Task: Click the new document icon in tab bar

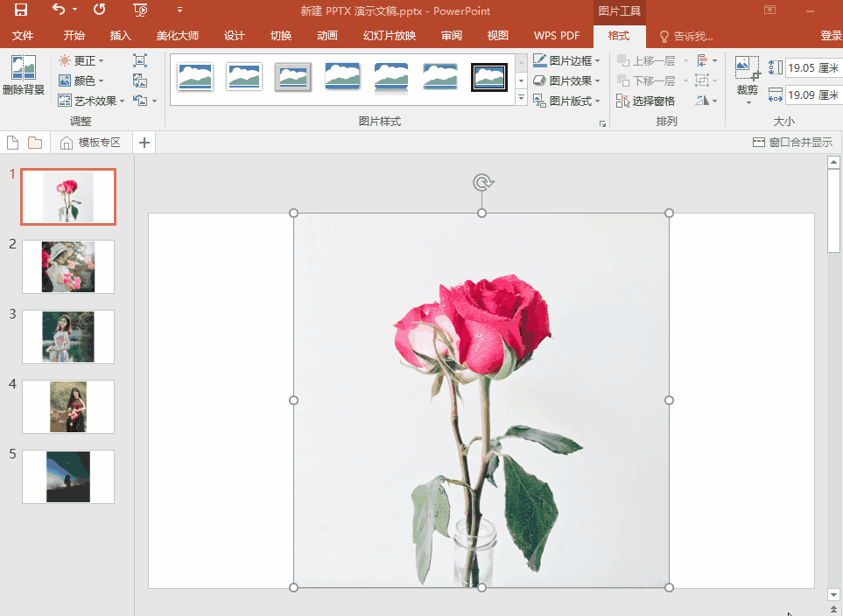Action: click(x=12, y=143)
